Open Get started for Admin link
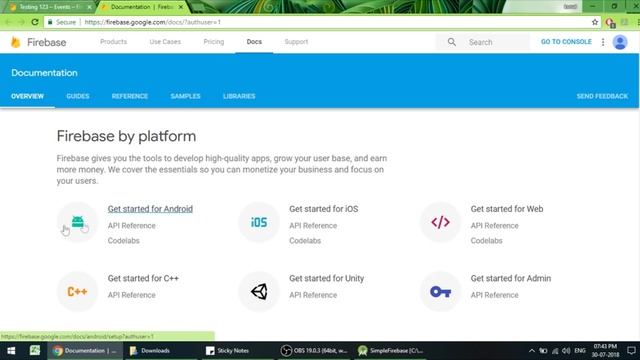 point(511,278)
